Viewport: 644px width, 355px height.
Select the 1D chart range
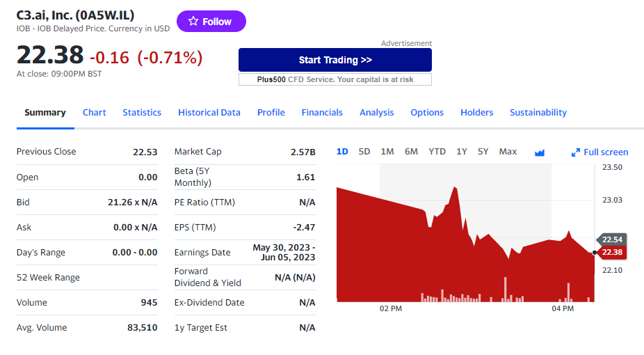point(342,152)
